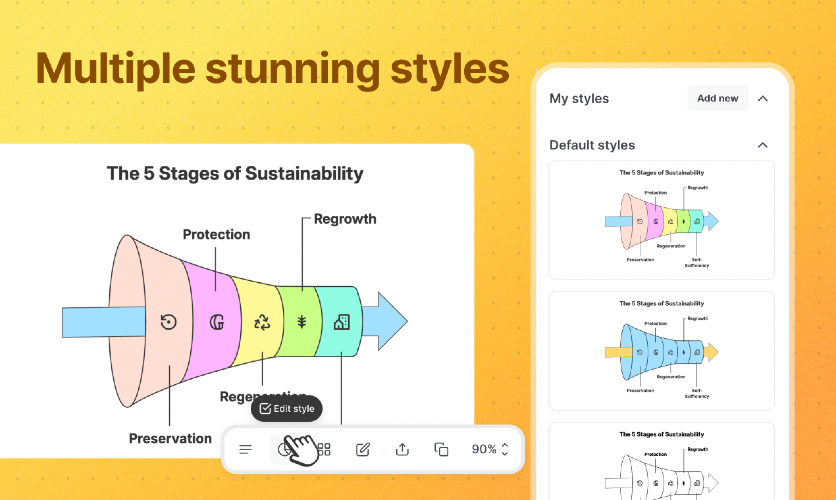Click the Protection label
Screen dimensions: 836x500
(216, 235)
